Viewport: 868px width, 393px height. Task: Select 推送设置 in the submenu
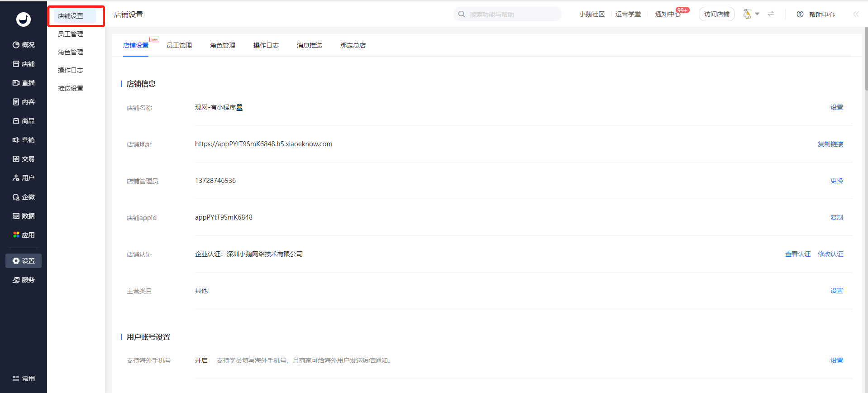[71, 88]
